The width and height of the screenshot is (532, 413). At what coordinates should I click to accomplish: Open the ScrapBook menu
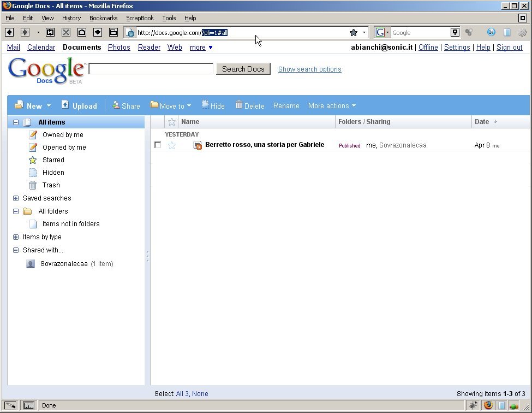click(140, 18)
